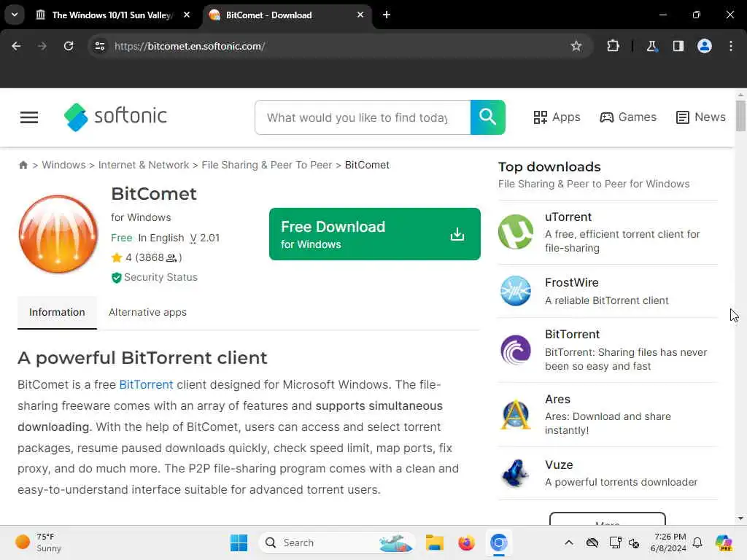Click the page vertical scrollbar thumb
The image size is (747, 560).
(740, 116)
